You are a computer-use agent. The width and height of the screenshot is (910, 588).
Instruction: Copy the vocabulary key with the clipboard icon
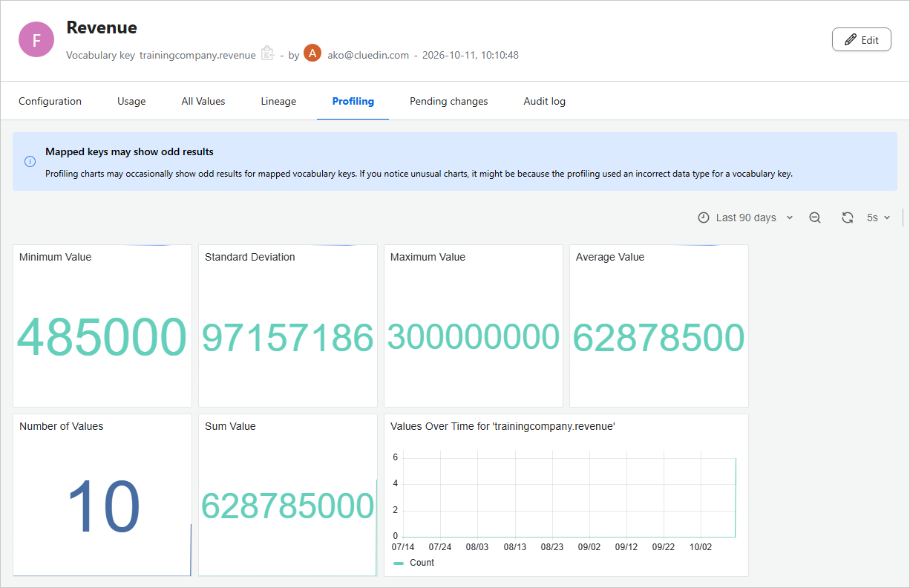(x=268, y=54)
